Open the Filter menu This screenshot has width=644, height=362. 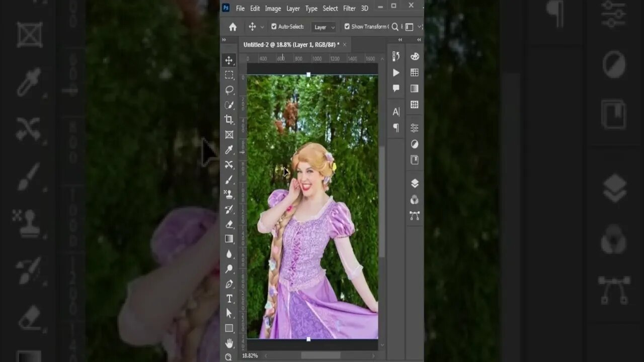(x=349, y=9)
